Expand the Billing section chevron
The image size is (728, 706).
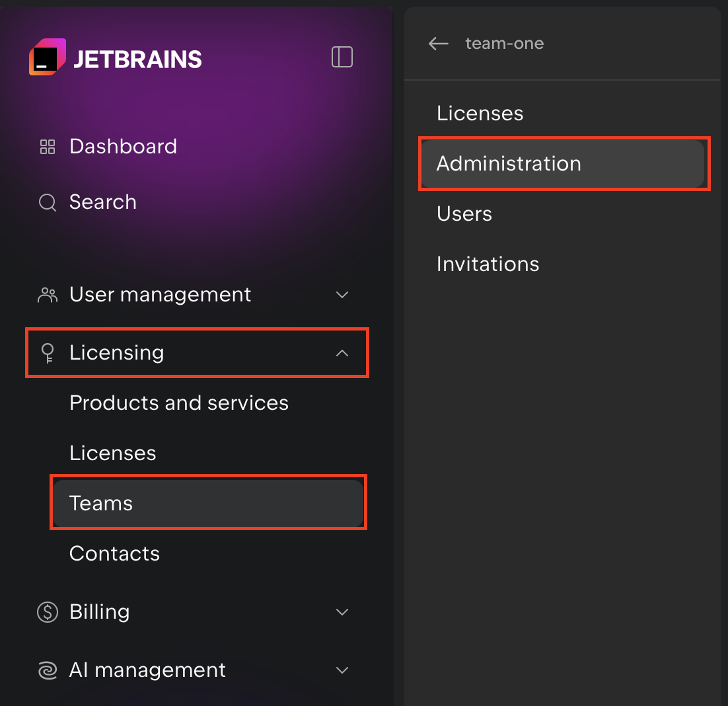coord(342,612)
